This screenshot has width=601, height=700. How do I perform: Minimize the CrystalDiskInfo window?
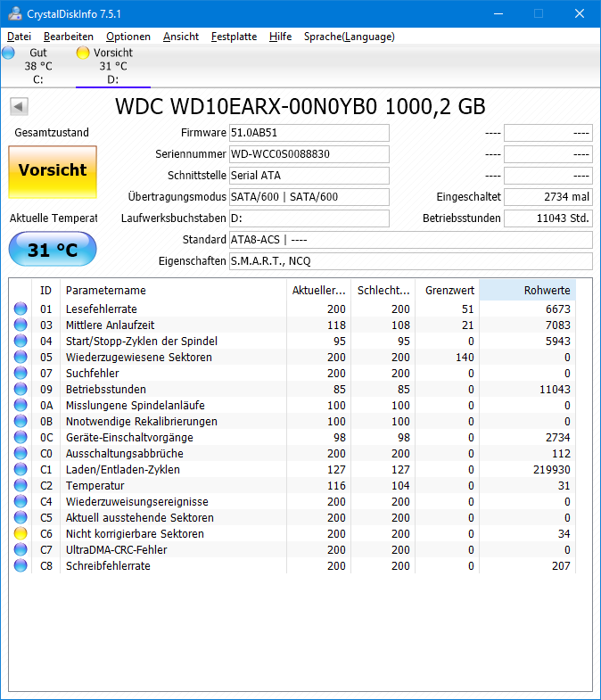point(498,14)
